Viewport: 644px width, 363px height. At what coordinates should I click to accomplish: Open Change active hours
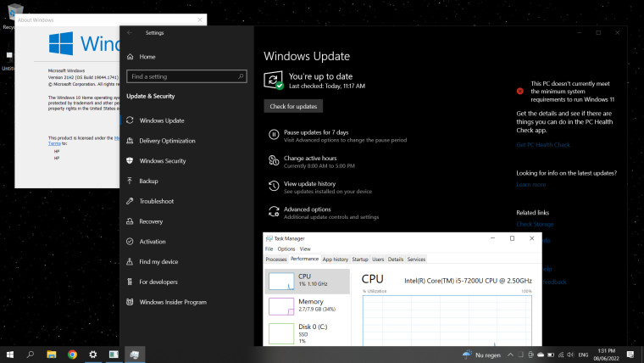pos(310,158)
